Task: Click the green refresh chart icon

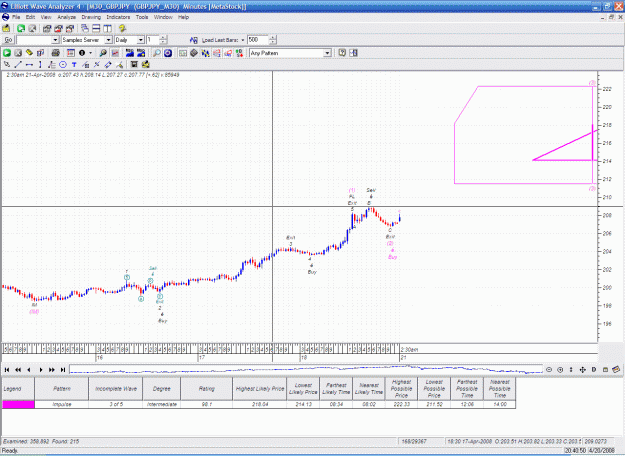Action: click(x=21, y=28)
